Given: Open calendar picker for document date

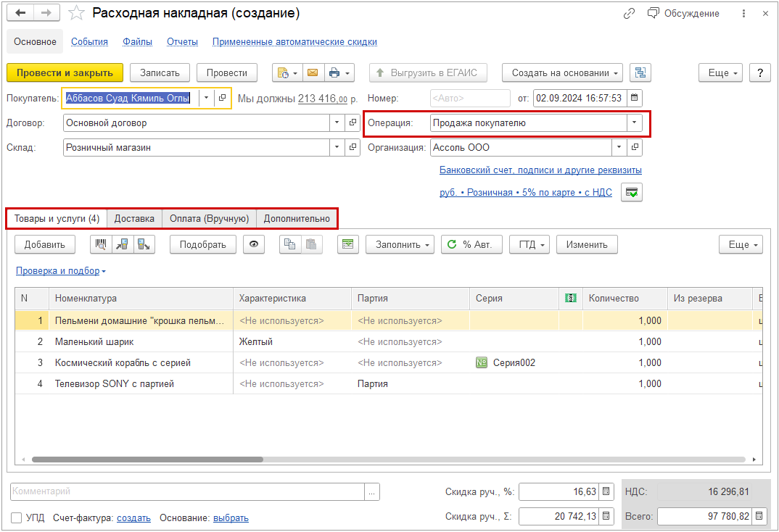Looking at the screenshot, I should pos(635,99).
